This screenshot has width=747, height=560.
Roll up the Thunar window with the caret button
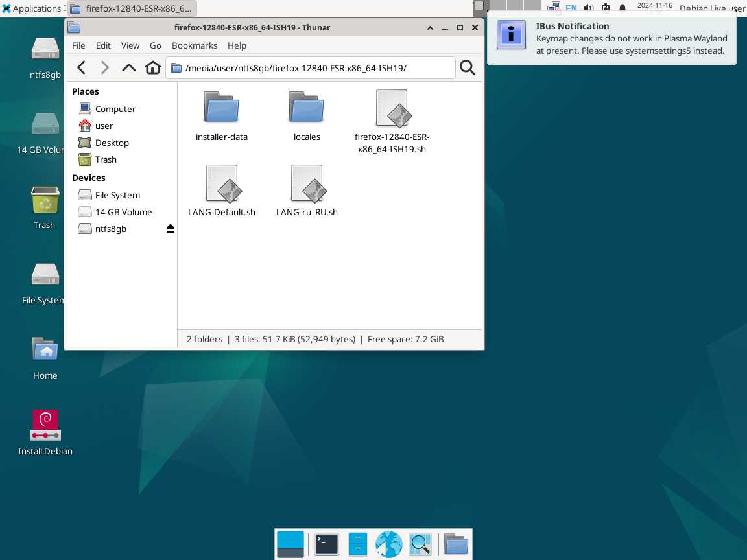pyautogui.click(x=430, y=28)
